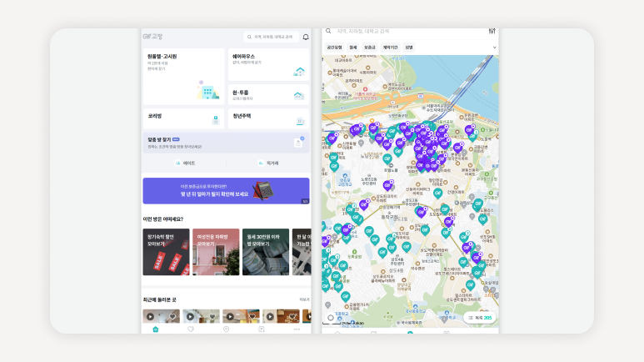Open the 맞춤 방 찾기 banner
The width and height of the screenshot is (644, 362).
pyautogui.click(x=225, y=143)
